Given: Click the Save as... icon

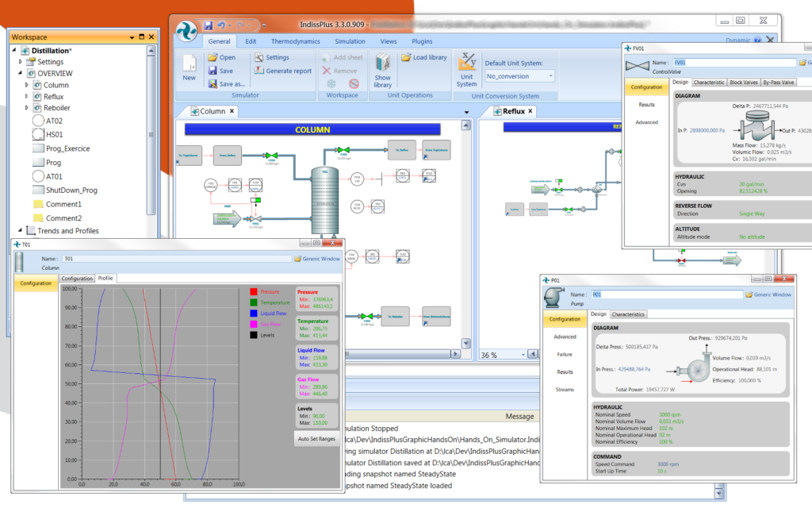Looking at the screenshot, I should (213, 83).
